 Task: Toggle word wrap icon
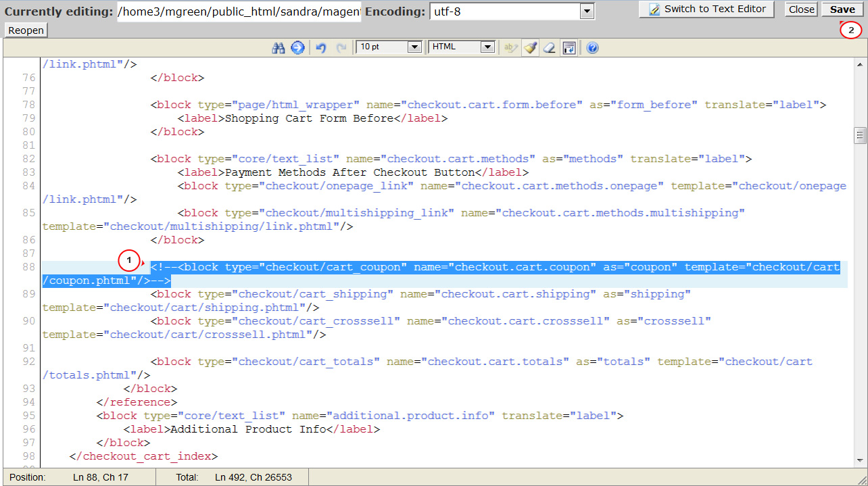click(x=569, y=47)
